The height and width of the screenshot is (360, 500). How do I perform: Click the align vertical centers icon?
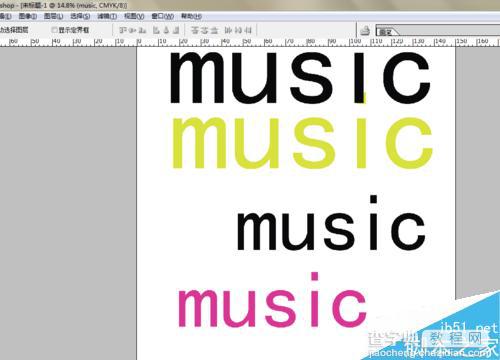[133, 30]
